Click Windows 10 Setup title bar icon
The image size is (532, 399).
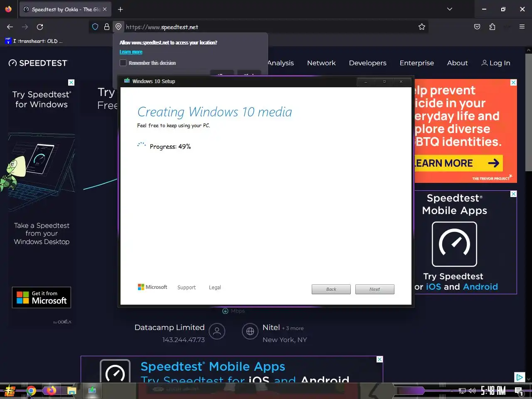coord(127,81)
